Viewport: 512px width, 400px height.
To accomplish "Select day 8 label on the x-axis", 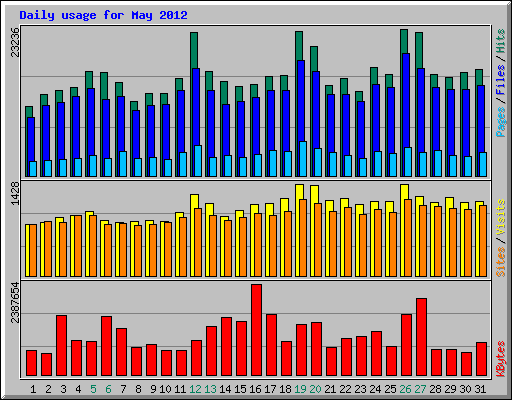I will coord(138,389).
